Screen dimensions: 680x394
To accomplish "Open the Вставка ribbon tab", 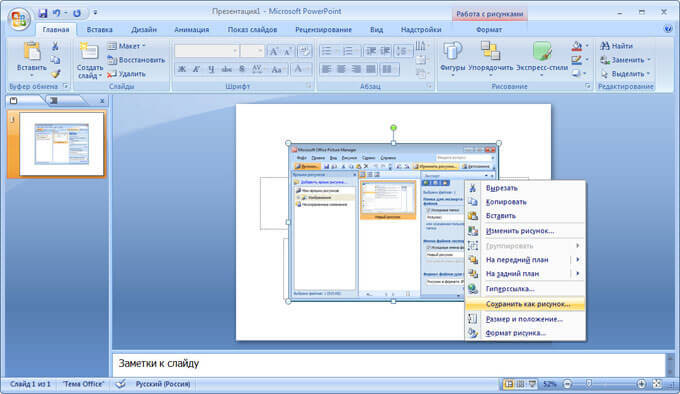I will pyautogui.click(x=99, y=29).
